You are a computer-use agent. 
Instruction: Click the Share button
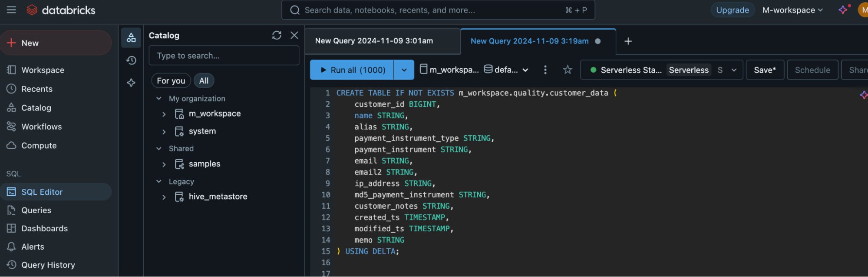[855, 70]
